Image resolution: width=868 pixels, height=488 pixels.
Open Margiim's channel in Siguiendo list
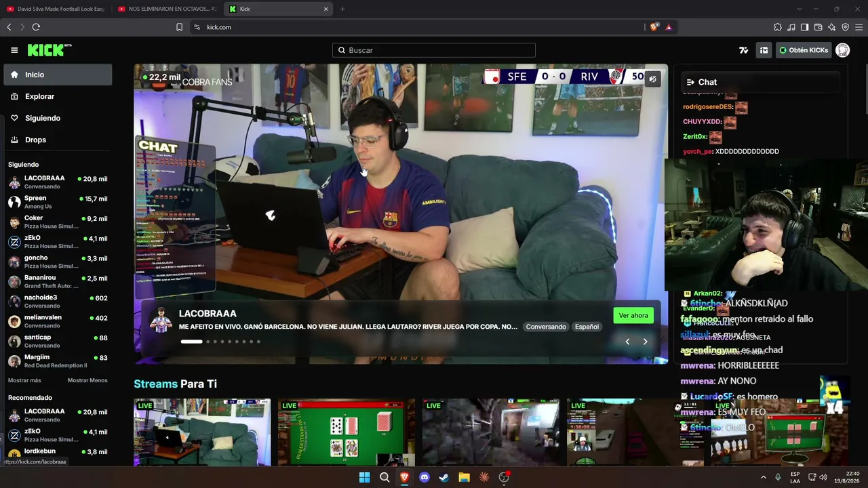coord(58,361)
